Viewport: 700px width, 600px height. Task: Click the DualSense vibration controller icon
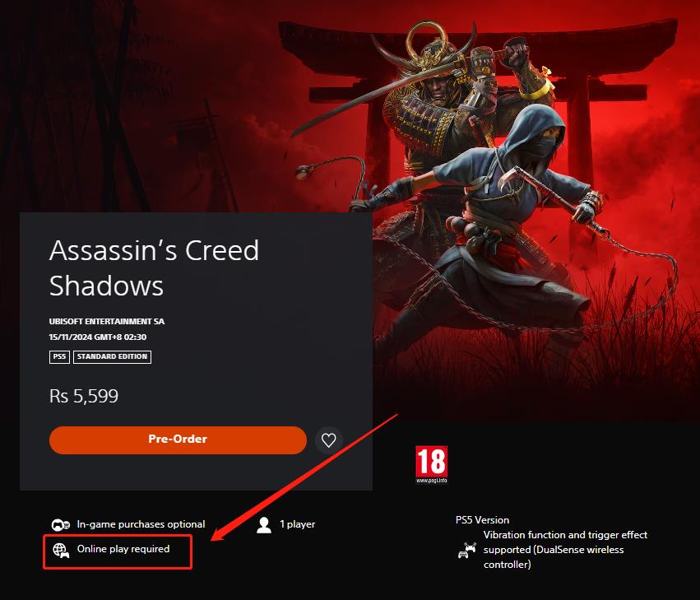click(467, 550)
